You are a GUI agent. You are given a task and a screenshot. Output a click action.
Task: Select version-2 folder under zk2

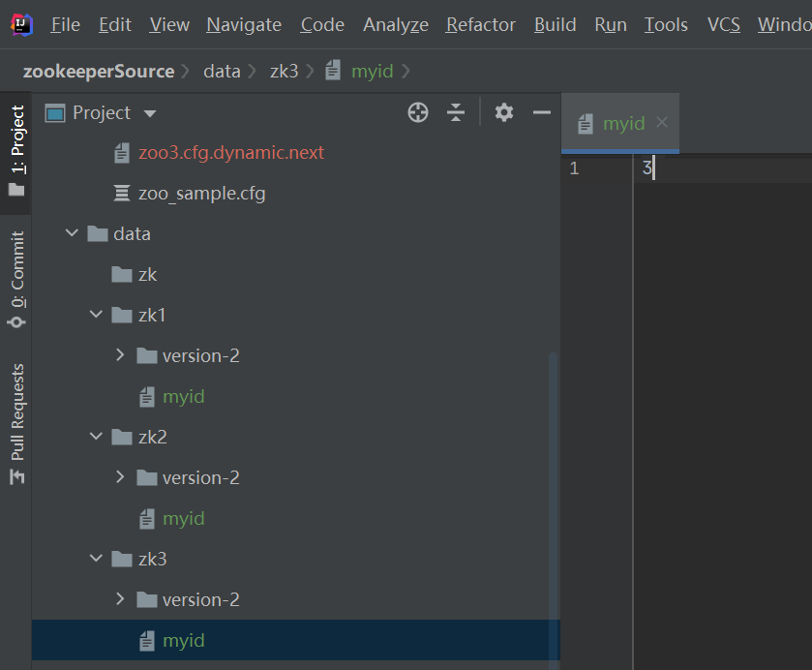201,477
